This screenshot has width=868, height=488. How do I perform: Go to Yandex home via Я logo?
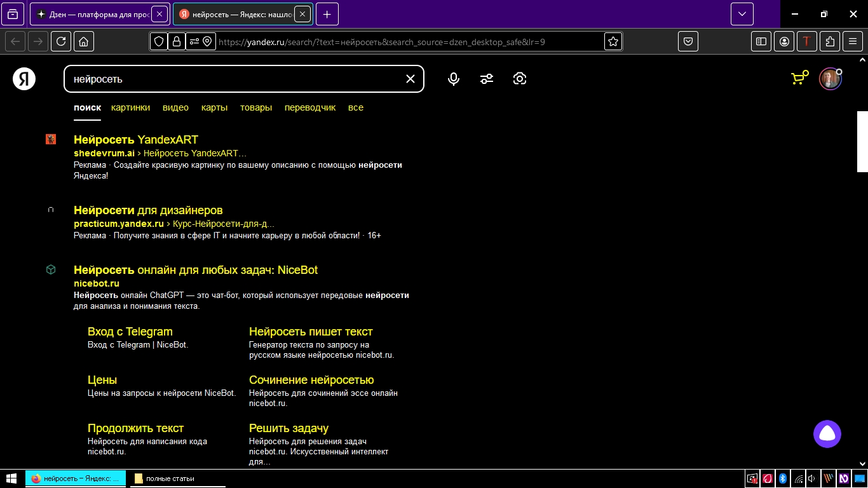[24, 79]
